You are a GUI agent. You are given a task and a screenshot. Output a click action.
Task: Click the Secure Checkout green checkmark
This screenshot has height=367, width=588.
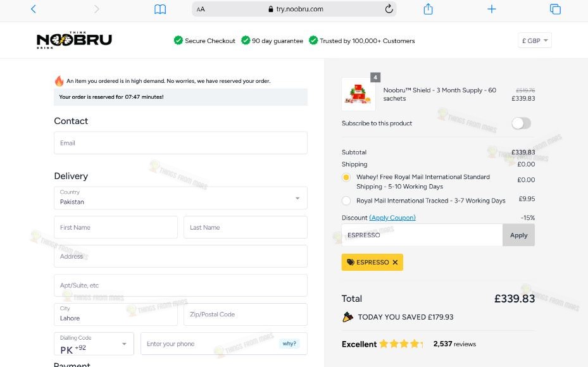[178, 40]
